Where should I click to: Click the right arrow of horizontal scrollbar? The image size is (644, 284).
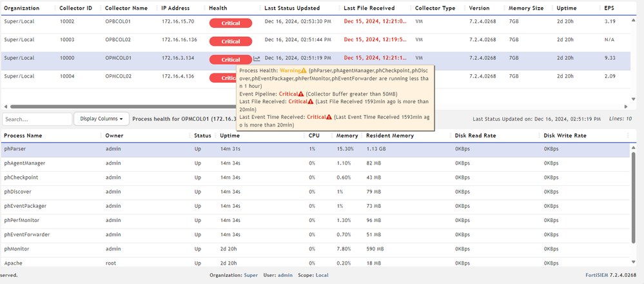tap(626, 107)
